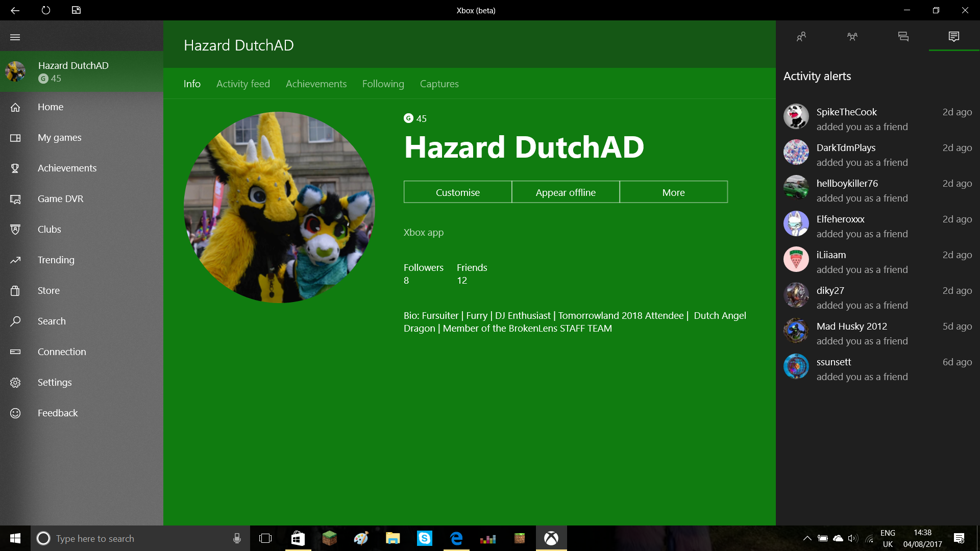This screenshot has height=551, width=980.
Task: Toggle Appear offline status
Action: [x=566, y=192]
